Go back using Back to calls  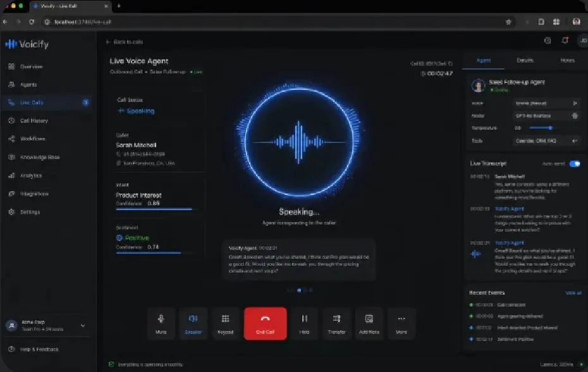point(124,42)
